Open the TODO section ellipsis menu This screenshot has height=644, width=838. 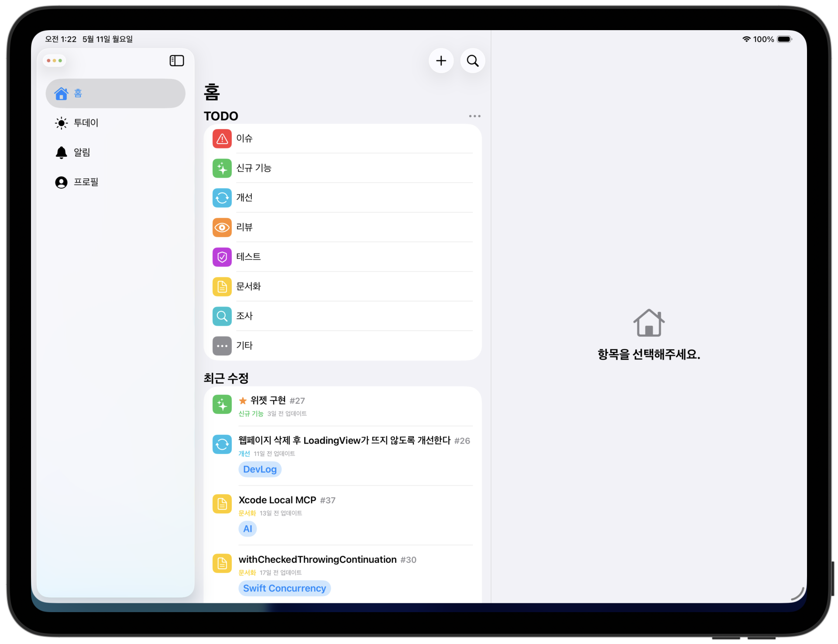[x=474, y=116]
